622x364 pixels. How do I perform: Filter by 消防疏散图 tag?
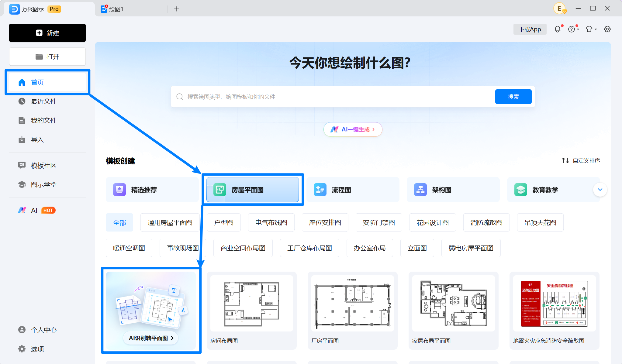(486, 222)
